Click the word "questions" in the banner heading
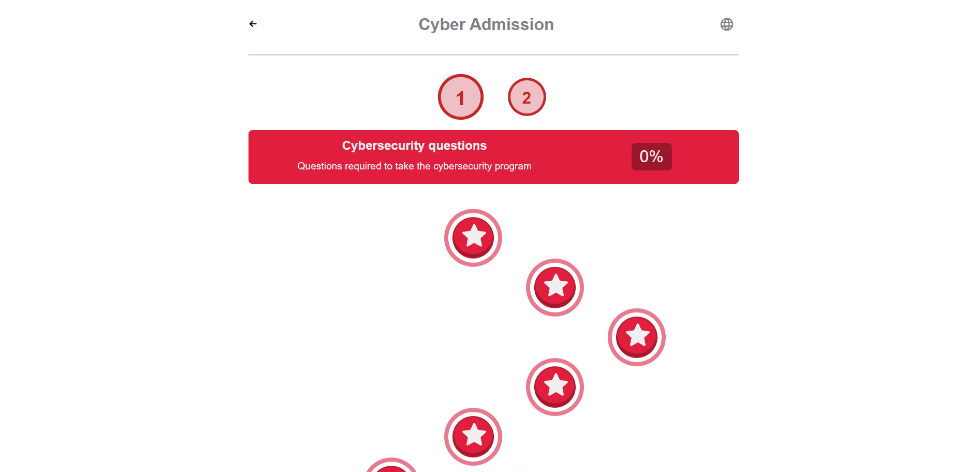Viewport: 980px width, 472px height. tap(457, 146)
